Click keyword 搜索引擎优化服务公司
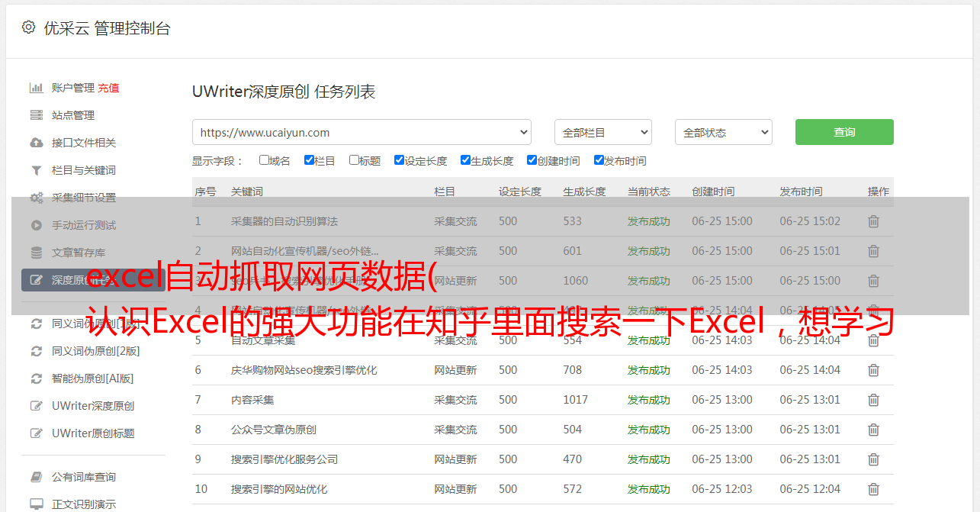Image resolution: width=980 pixels, height=512 pixels. [284, 459]
